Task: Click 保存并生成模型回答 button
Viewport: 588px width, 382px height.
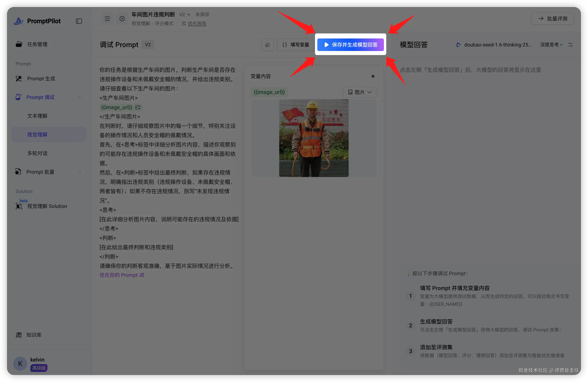Action: (x=350, y=45)
